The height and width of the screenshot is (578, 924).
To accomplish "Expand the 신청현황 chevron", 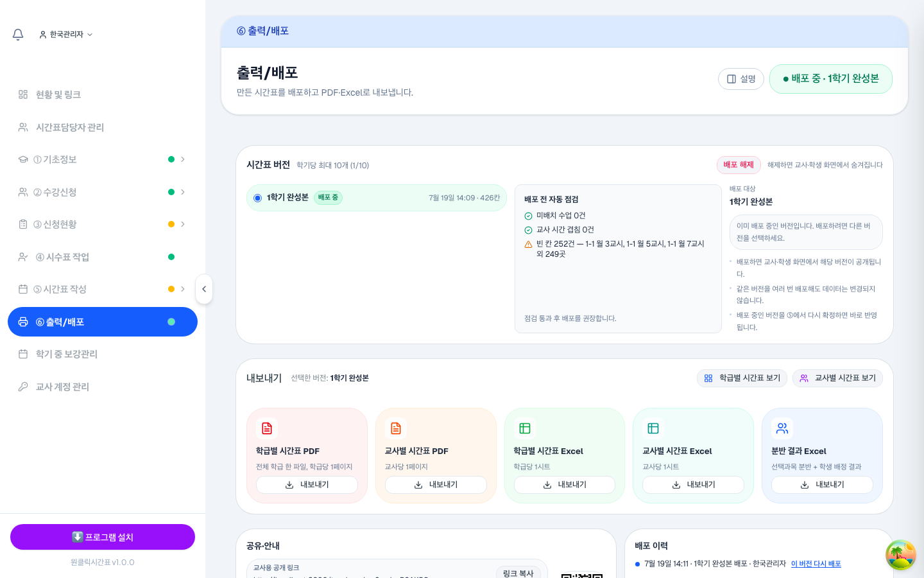I will tap(183, 224).
